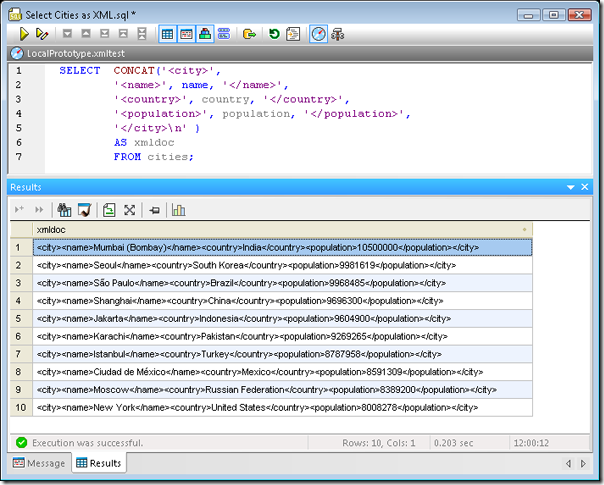This screenshot has width=604, height=485.
Task: Click the export results icon in toolbar
Action: (x=249, y=33)
